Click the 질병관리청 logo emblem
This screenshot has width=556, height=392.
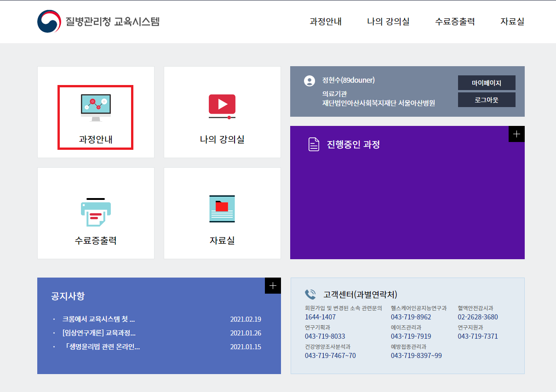(x=49, y=22)
